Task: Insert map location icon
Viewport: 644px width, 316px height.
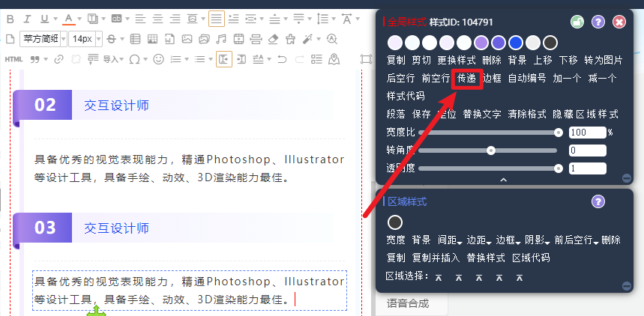Action: pyautogui.click(x=334, y=59)
